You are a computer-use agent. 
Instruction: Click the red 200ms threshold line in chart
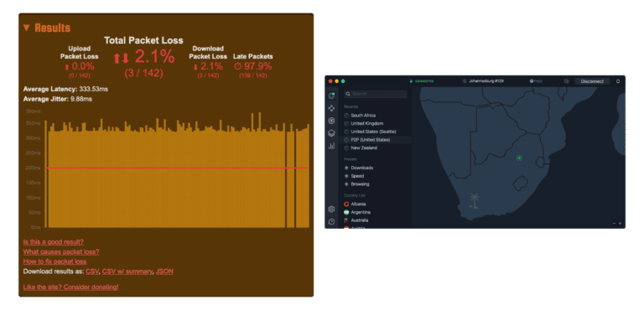(x=177, y=168)
